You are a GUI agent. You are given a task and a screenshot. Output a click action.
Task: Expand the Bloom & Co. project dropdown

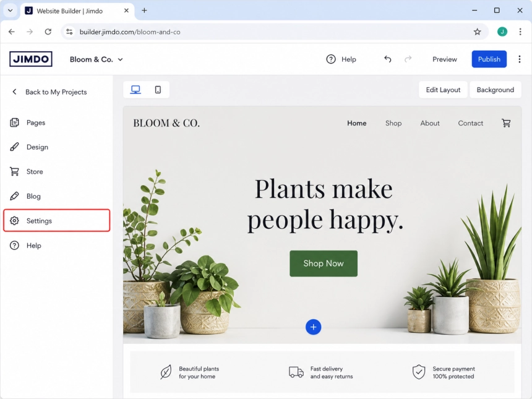97,59
